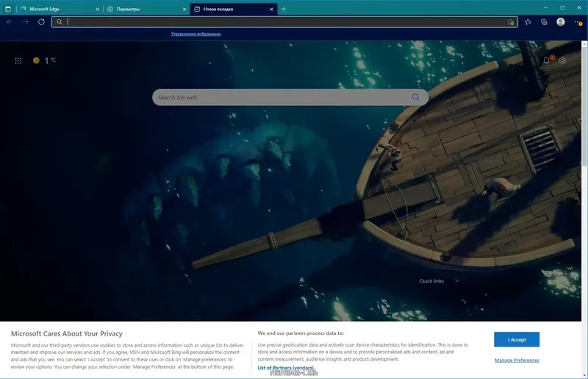
Task: Open Управление избранным link
Action: (x=196, y=34)
